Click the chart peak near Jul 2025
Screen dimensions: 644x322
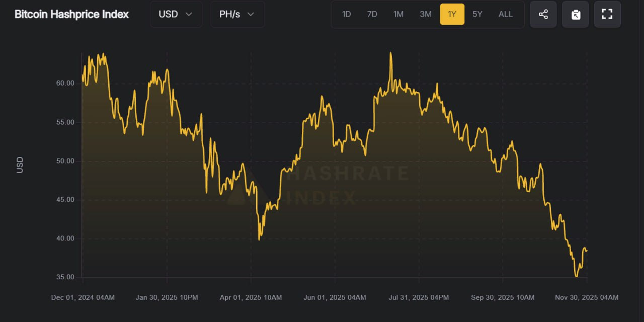pos(390,53)
